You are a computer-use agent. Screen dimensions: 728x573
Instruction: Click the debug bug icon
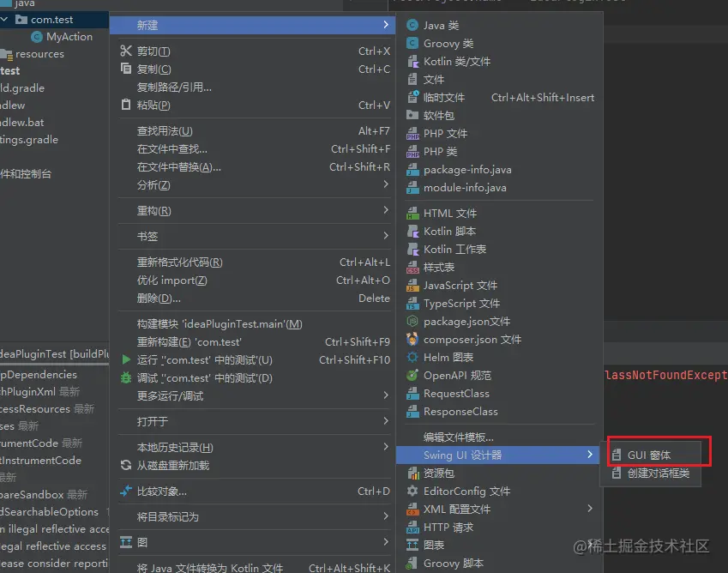point(126,377)
